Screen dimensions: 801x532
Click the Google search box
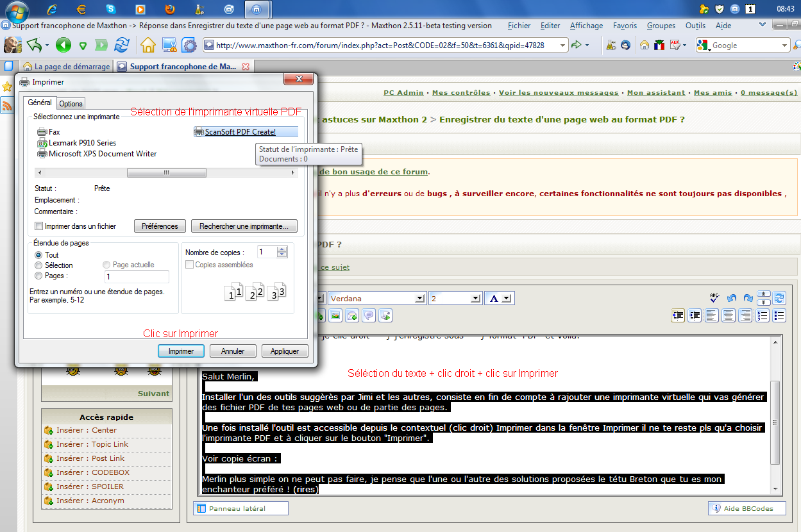745,46
